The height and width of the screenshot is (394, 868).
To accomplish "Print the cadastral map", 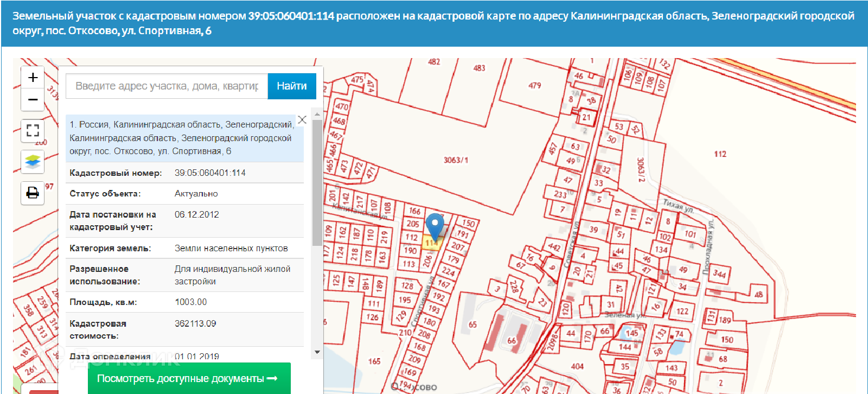I will (x=33, y=193).
